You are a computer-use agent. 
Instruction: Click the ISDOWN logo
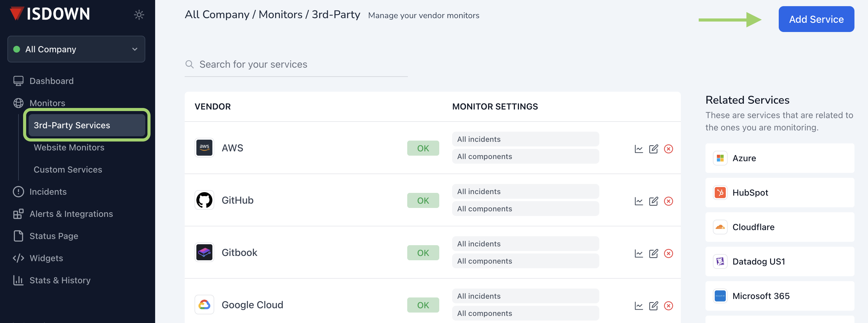pos(50,14)
